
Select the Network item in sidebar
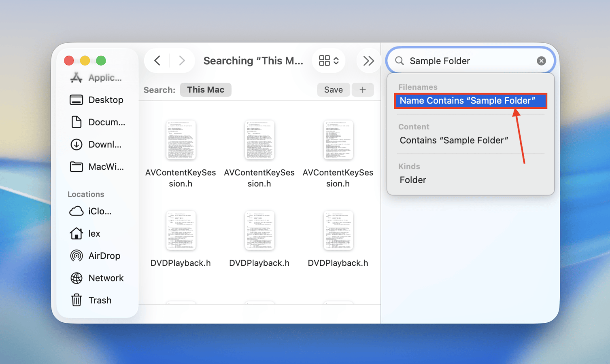pos(106,278)
